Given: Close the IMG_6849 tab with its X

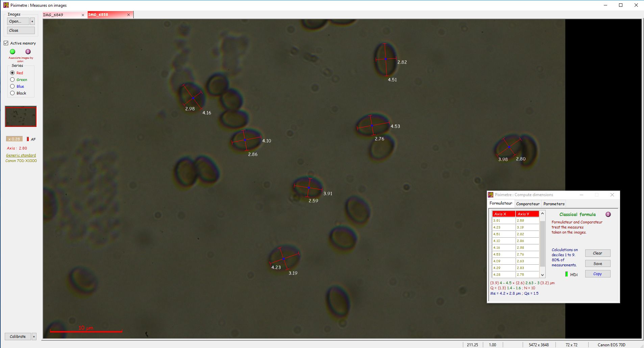Looking at the screenshot, I should tap(83, 15).
